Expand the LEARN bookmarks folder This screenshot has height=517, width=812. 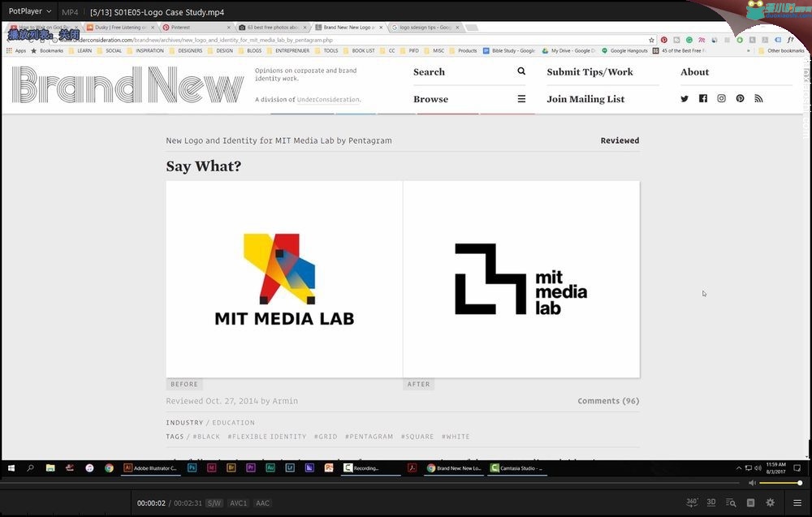80,50
